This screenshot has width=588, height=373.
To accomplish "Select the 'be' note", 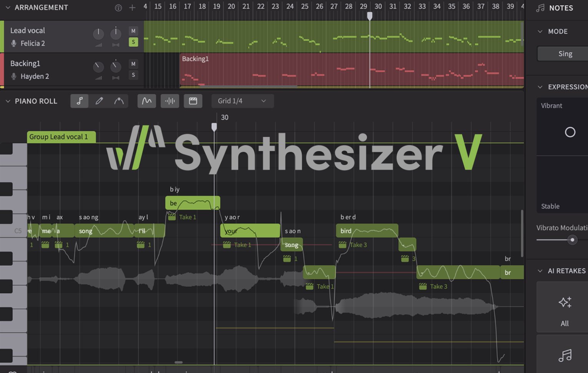I will tap(193, 203).
